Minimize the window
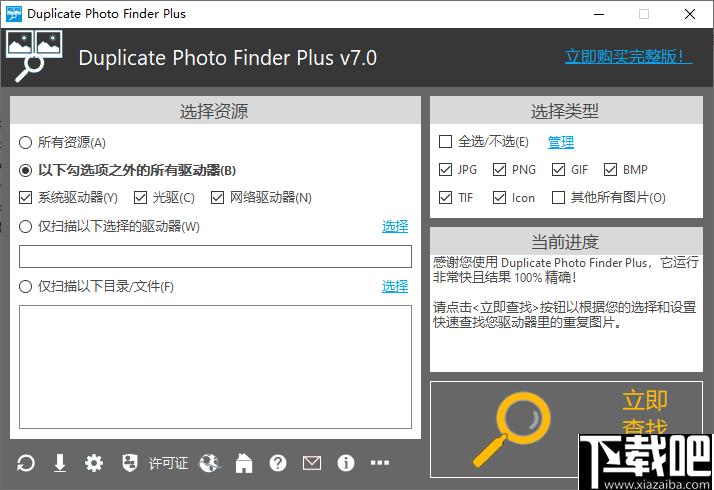Screen dimensions: 714x490 599,14
